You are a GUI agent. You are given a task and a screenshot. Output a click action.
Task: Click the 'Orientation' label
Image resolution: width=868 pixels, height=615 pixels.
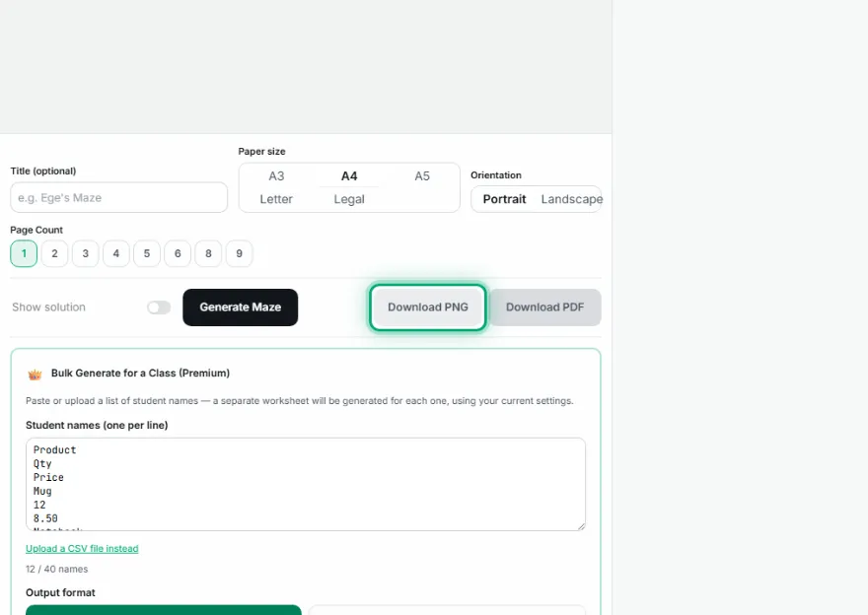pyautogui.click(x=496, y=175)
